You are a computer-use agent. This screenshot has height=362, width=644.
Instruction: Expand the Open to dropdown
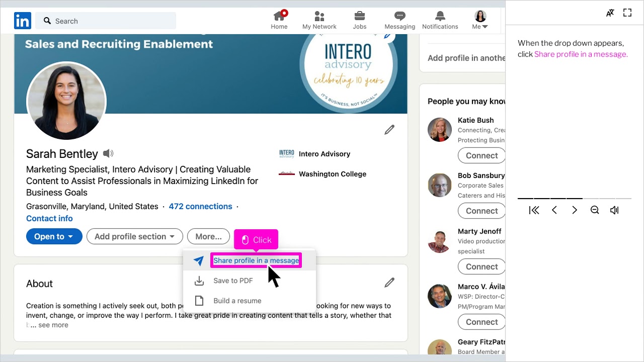[x=54, y=236]
